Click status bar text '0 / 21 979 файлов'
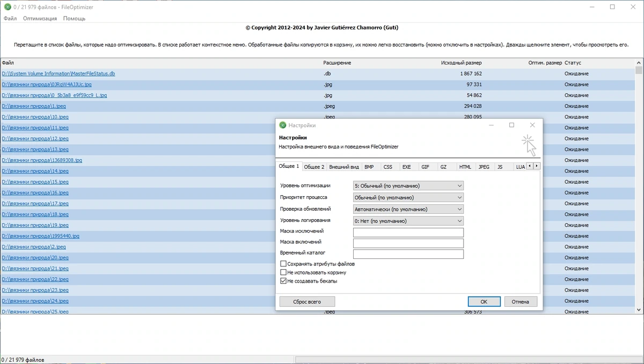 23,360
